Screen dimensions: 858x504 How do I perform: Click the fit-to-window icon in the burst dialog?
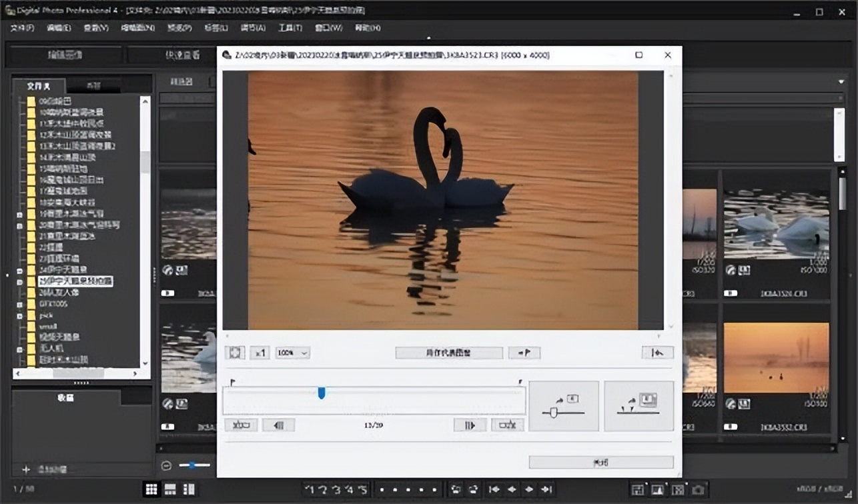234,353
